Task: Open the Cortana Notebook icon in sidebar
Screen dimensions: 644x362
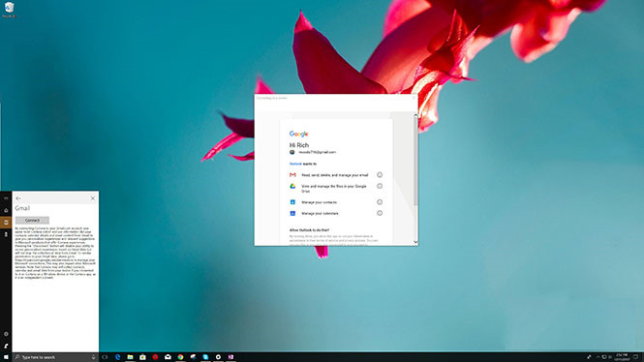Action: click(x=6, y=223)
